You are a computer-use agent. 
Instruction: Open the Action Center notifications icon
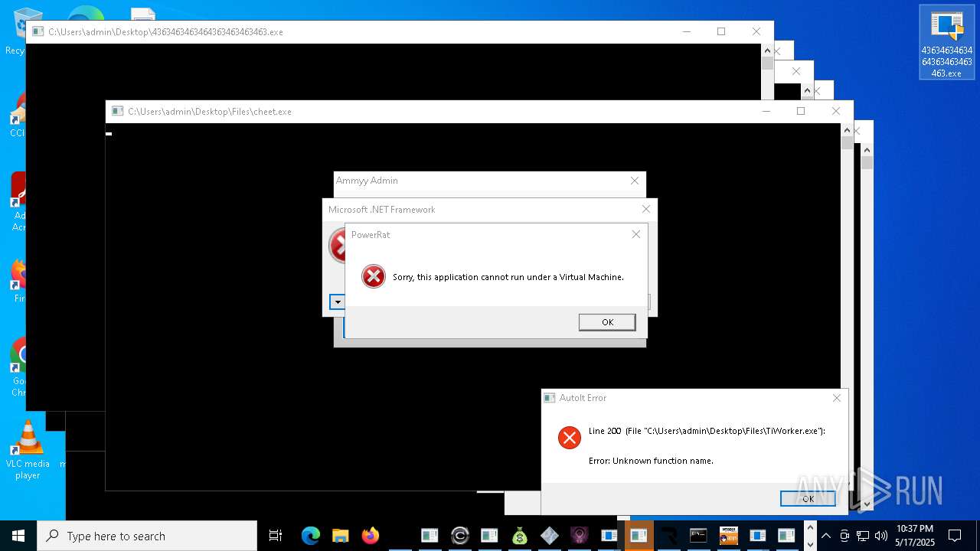click(955, 536)
